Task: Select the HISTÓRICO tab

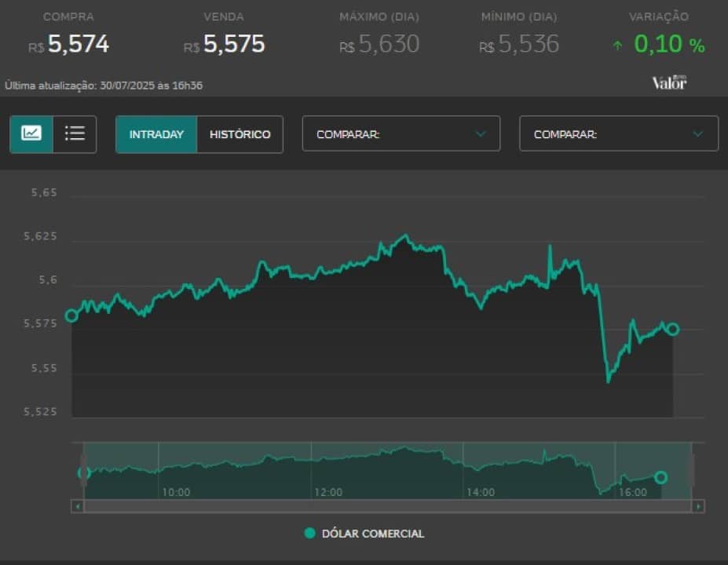Action: [x=240, y=134]
